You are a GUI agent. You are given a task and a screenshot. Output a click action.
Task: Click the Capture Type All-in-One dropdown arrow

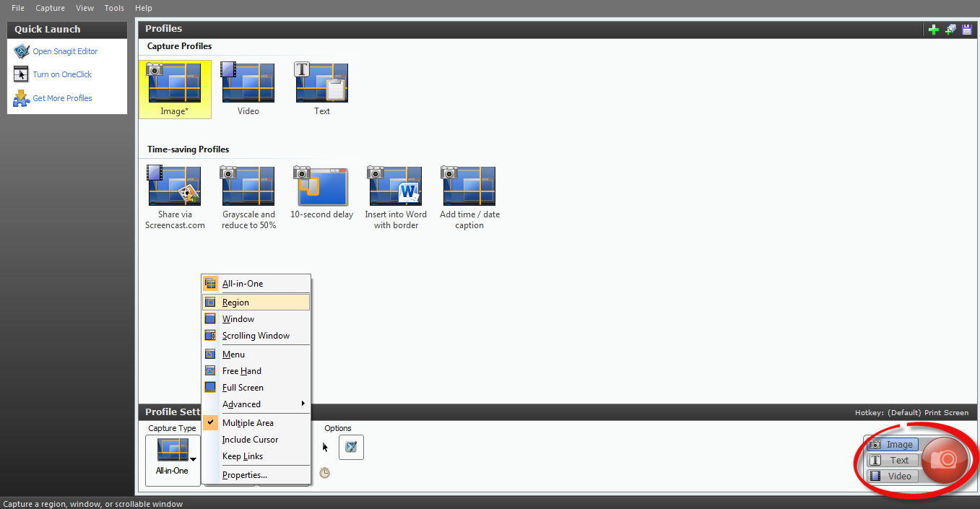193,459
